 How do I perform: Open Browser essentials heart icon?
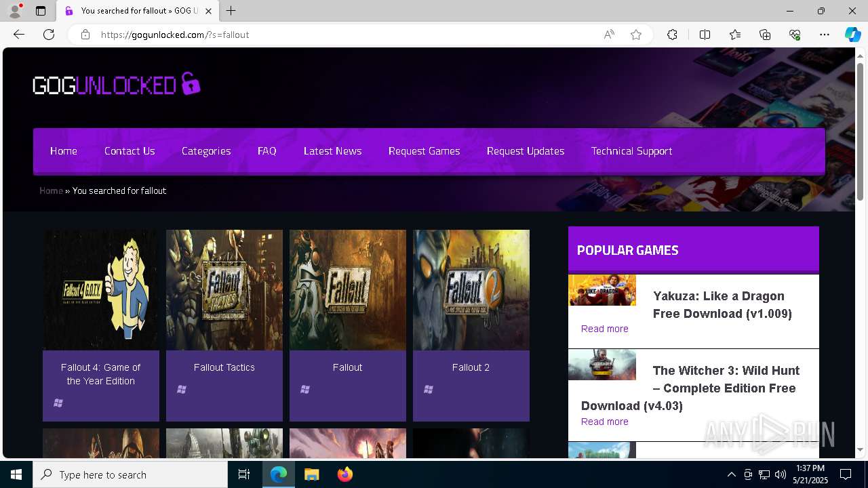[795, 35]
